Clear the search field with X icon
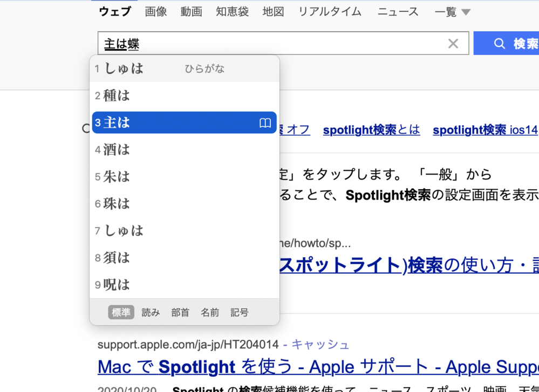The image size is (539, 392). click(453, 44)
